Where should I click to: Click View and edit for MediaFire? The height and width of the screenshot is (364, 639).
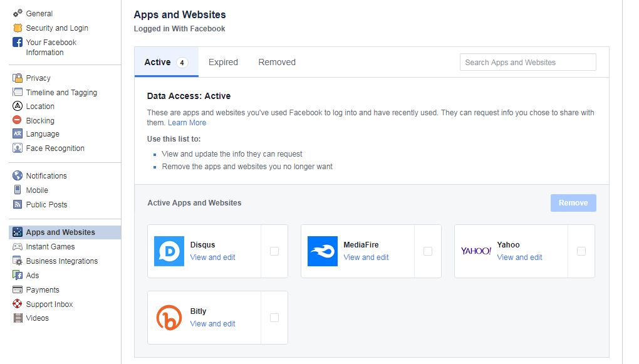366,257
